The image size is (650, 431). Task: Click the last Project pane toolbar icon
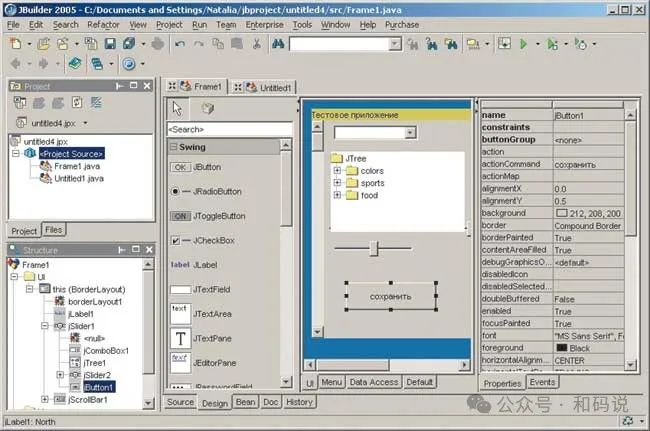[96, 102]
